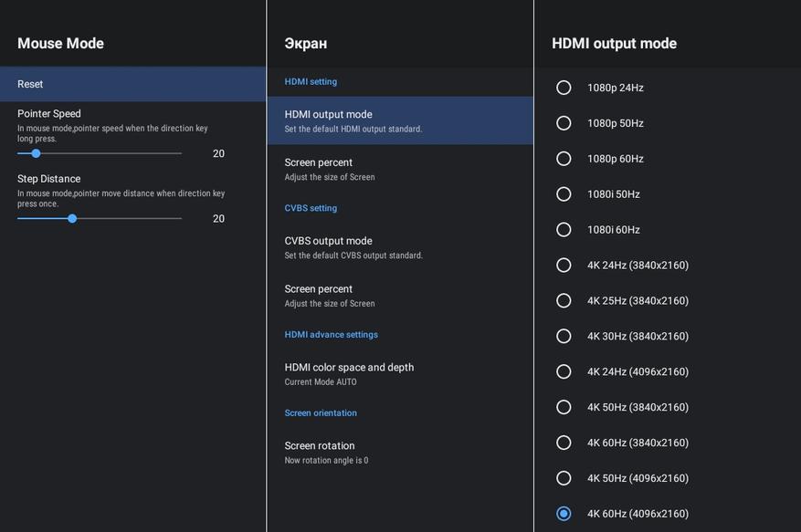Click the Pointer Speed slider handle
This screenshot has width=801, height=532.
coord(36,153)
